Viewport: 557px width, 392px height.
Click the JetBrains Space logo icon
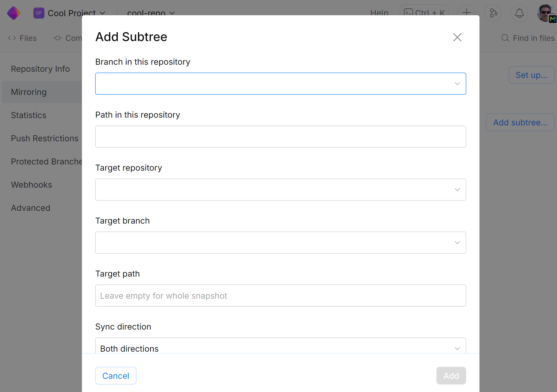point(14,13)
